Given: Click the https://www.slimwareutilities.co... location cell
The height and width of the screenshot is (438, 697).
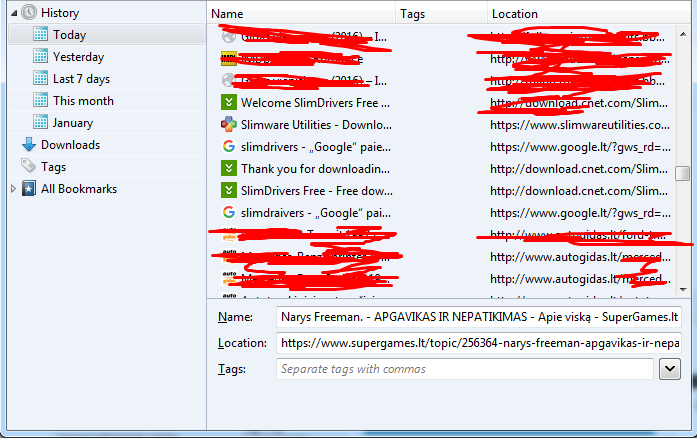Looking at the screenshot, I should [x=580, y=125].
